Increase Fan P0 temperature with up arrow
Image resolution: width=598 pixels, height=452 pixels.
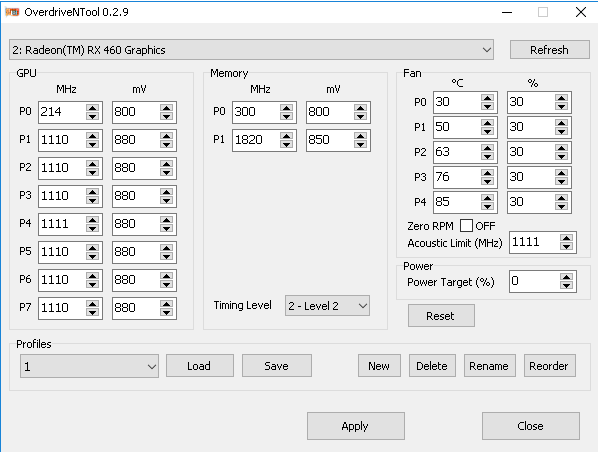[x=487, y=98]
